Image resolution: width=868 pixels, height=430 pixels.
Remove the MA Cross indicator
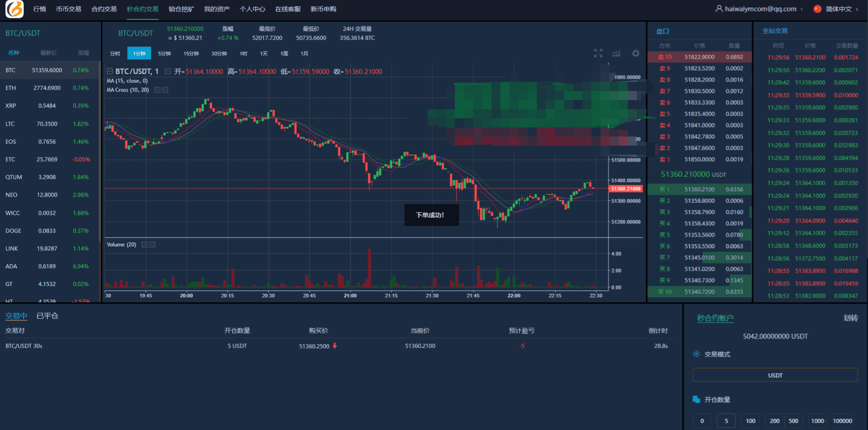coord(165,90)
